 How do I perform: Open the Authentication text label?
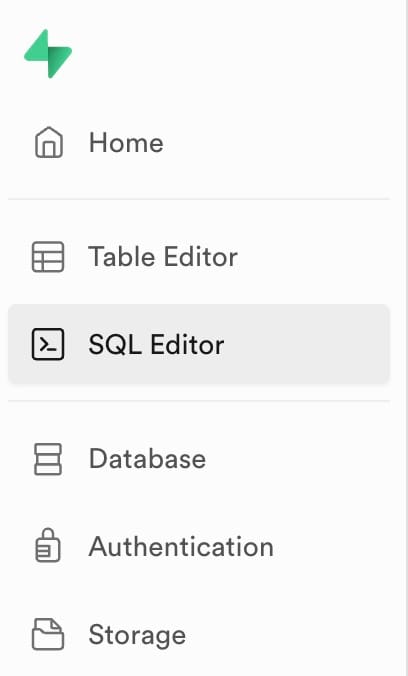coord(181,547)
